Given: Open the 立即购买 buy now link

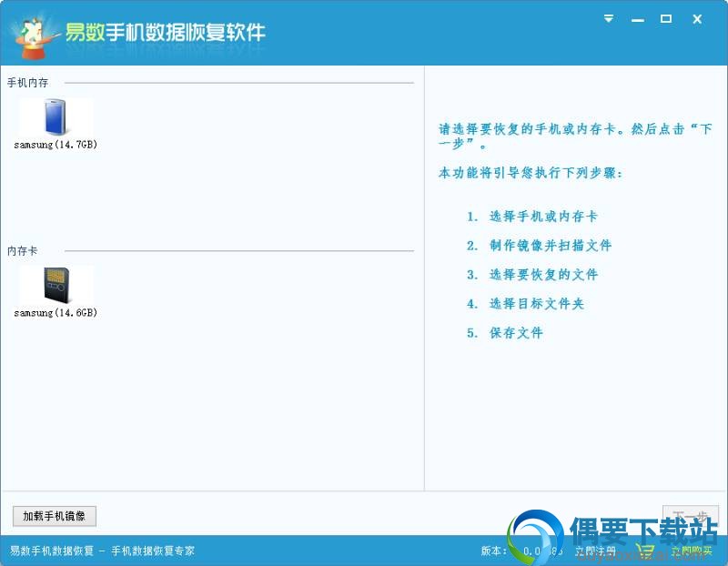Looking at the screenshot, I should tap(693, 551).
